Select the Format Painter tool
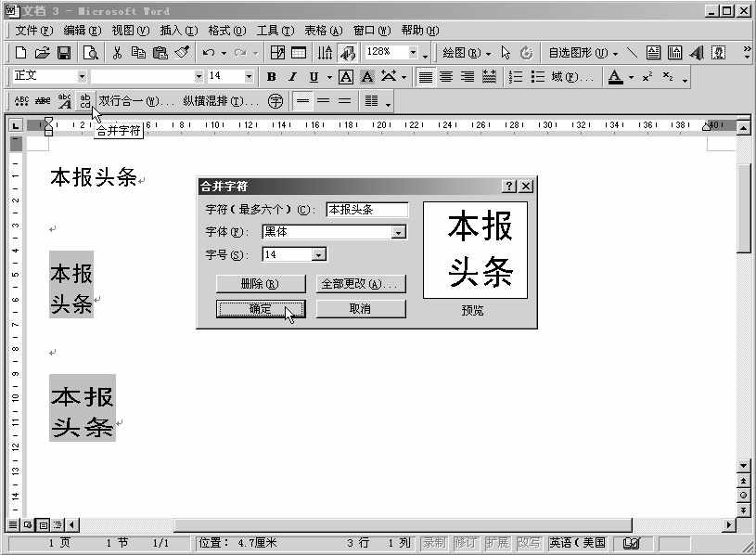This screenshot has width=756, height=555. [x=182, y=54]
